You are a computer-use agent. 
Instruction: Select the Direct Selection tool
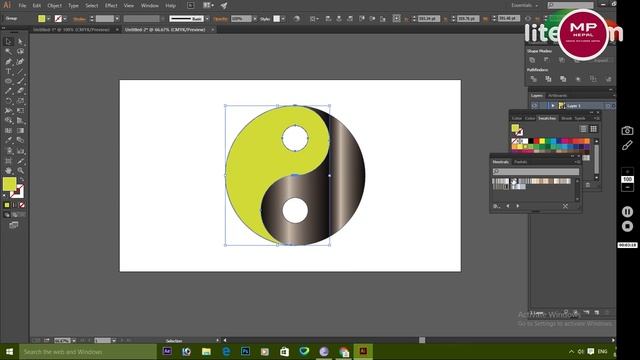click(20, 42)
